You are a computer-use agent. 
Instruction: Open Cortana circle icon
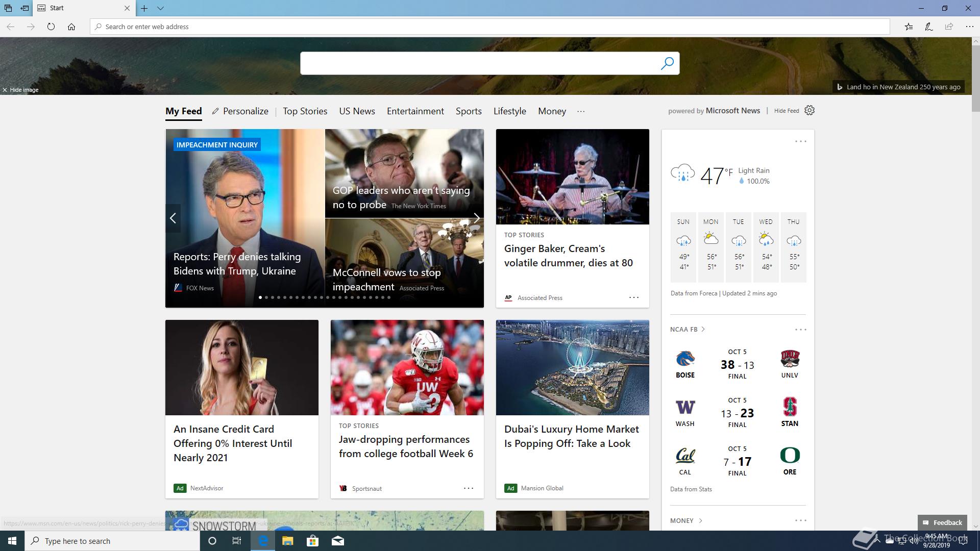[212, 541]
